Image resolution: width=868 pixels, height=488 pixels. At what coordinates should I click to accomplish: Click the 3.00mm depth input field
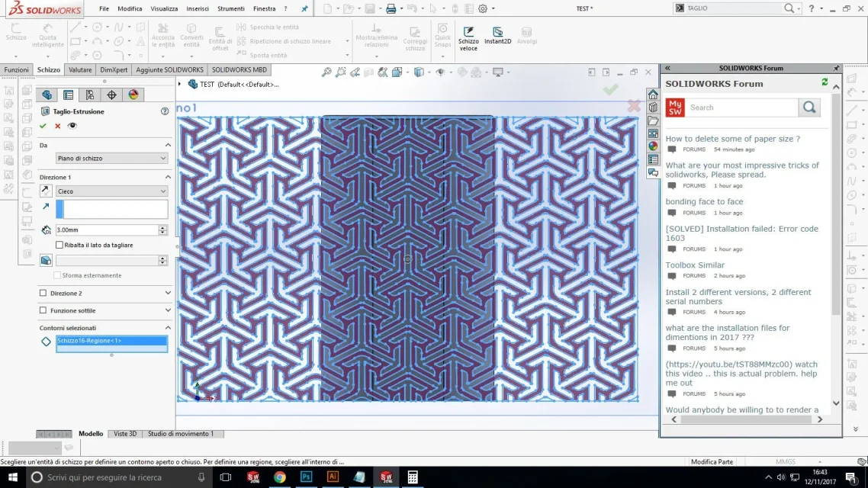106,230
